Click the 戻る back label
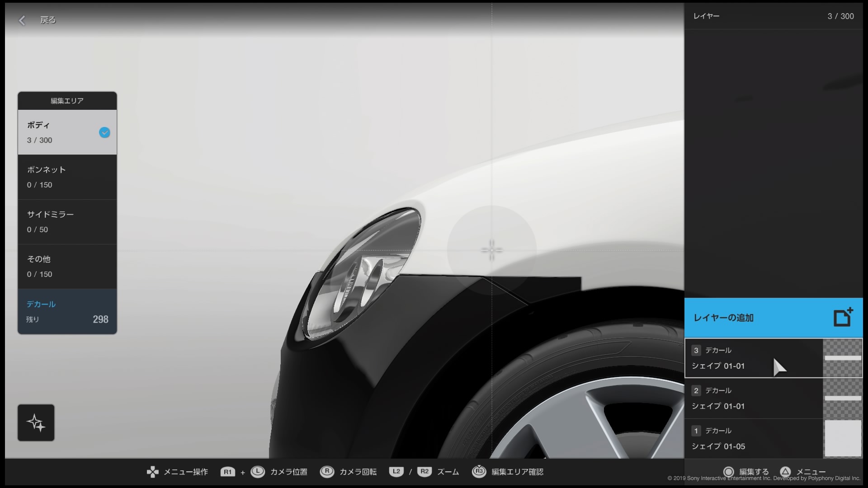 [48, 20]
